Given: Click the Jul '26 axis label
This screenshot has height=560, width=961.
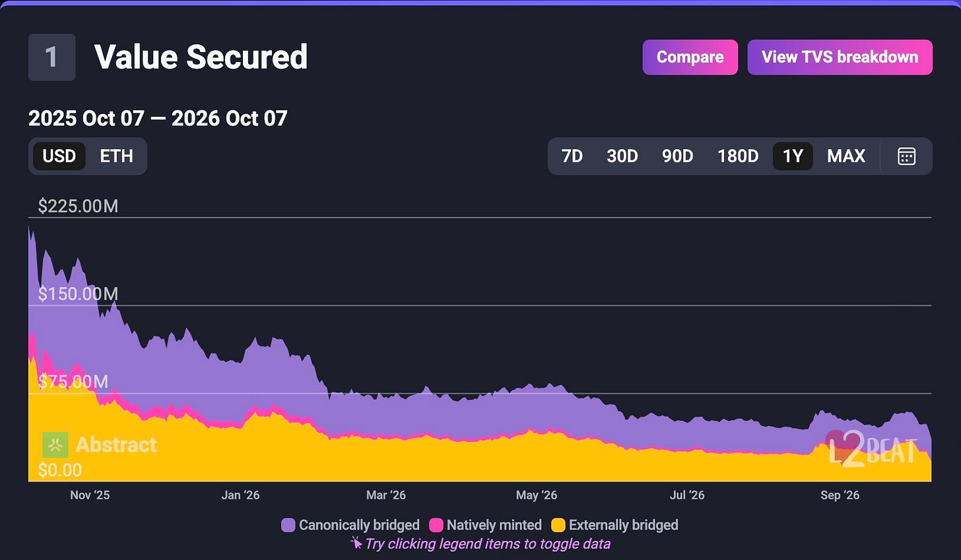Looking at the screenshot, I should coord(687,495).
